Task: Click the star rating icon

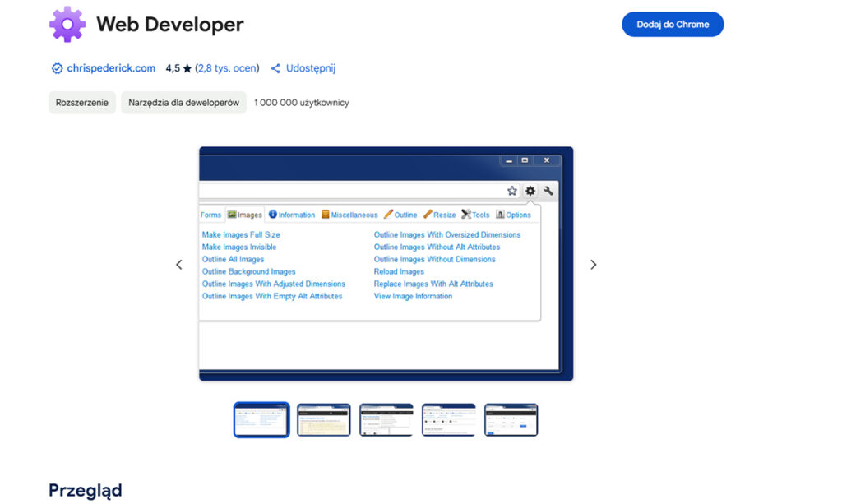Action: [187, 68]
